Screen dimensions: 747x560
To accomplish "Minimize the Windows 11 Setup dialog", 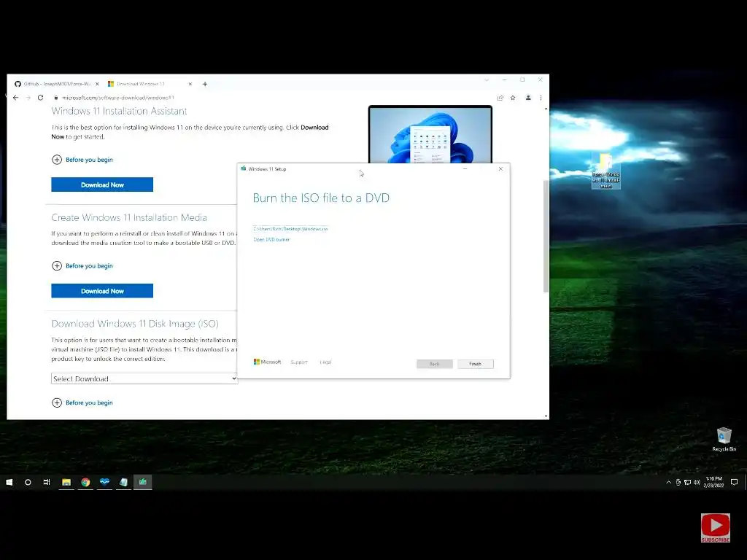I will click(465, 168).
